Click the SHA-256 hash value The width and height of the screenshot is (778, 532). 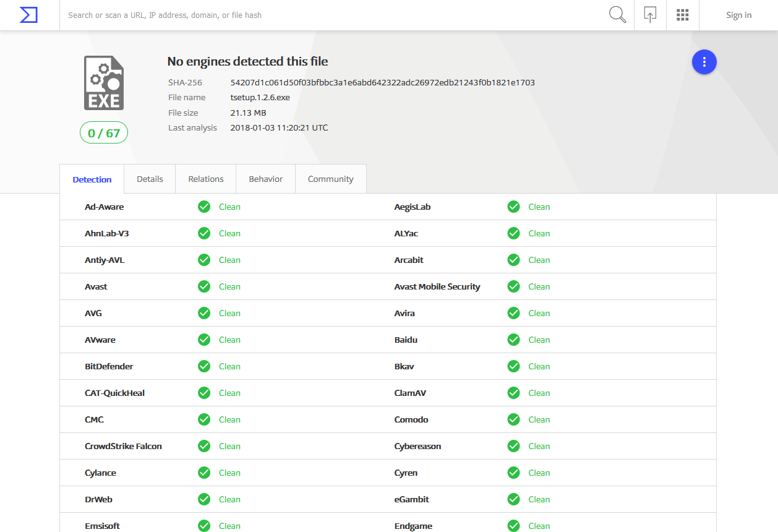(383, 82)
